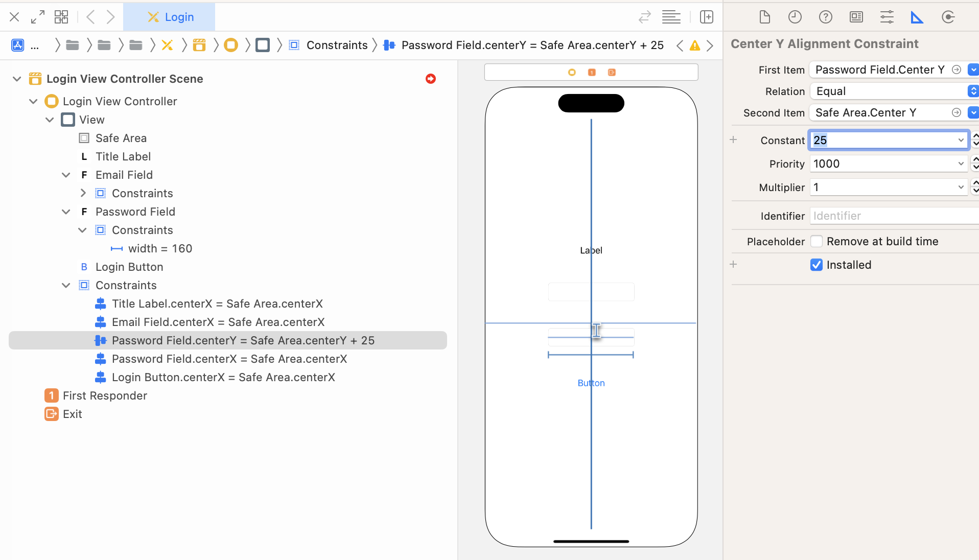
Task: Click the red error badge in the scene
Action: [431, 79]
